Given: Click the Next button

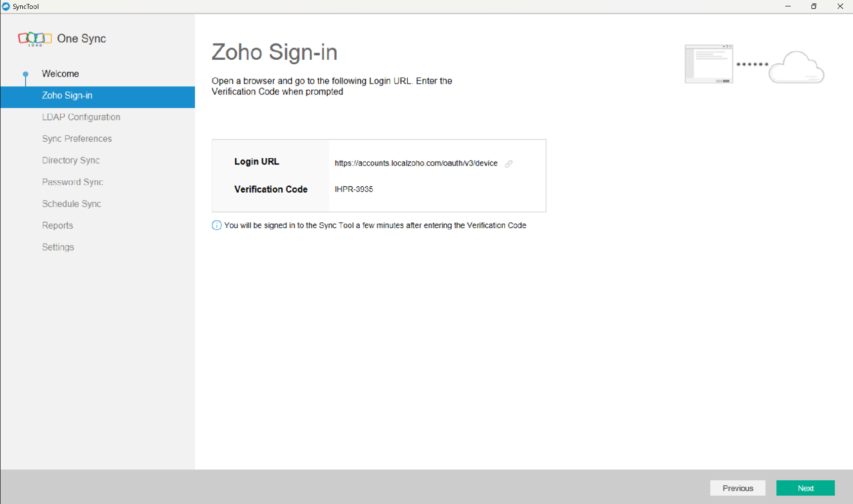Looking at the screenshot, I should 805,488.
